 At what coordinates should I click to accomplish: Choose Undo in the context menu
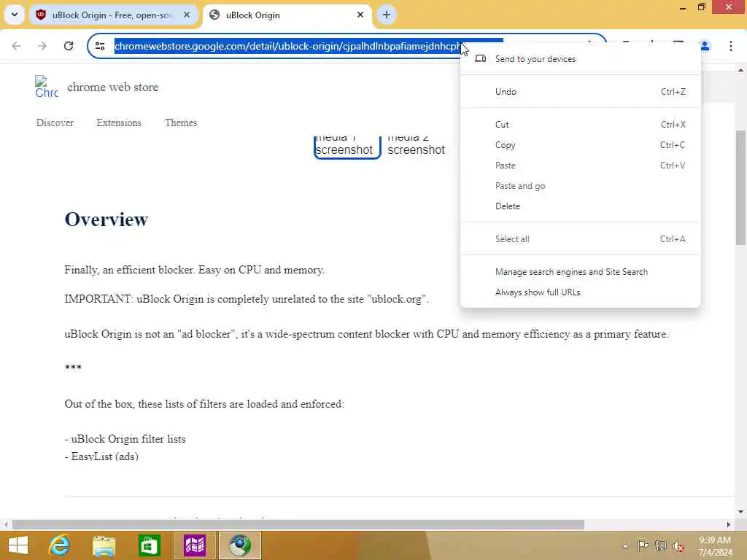pos(580,91)
